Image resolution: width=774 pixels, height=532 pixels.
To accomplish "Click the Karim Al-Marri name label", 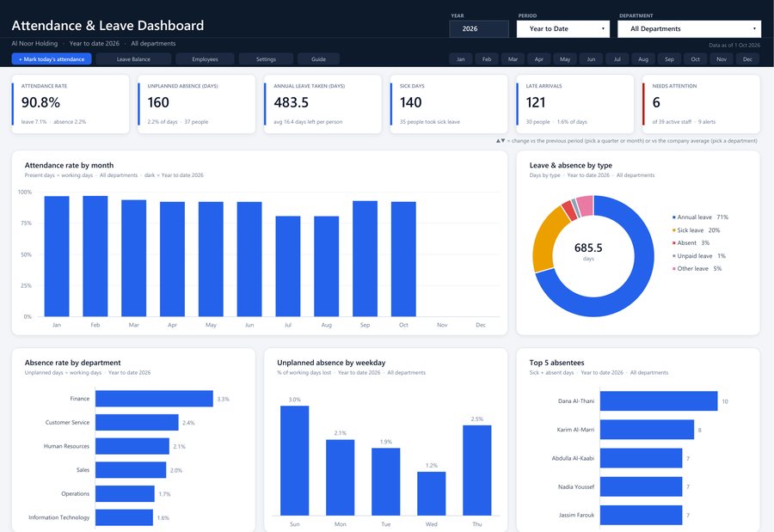I will point(575,430).
